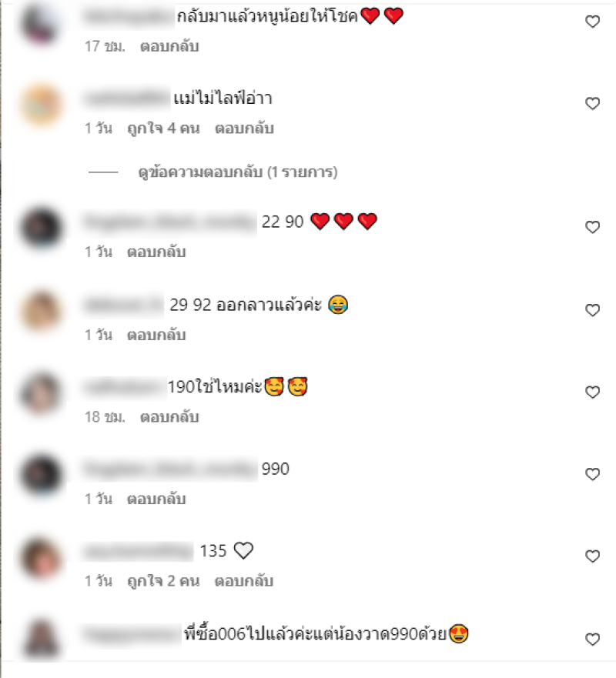Tap like heart on '135' comment row
The image size is (616, 678).
point(592,556)
